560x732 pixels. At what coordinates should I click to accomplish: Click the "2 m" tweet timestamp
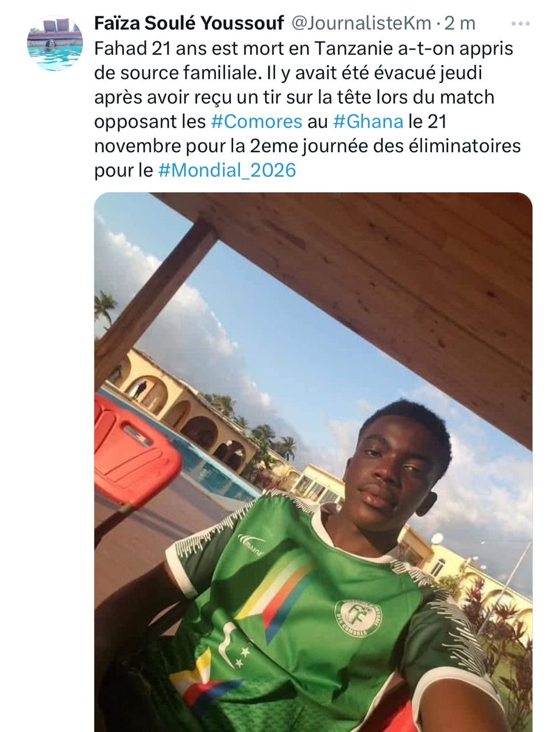click(460, 23)
